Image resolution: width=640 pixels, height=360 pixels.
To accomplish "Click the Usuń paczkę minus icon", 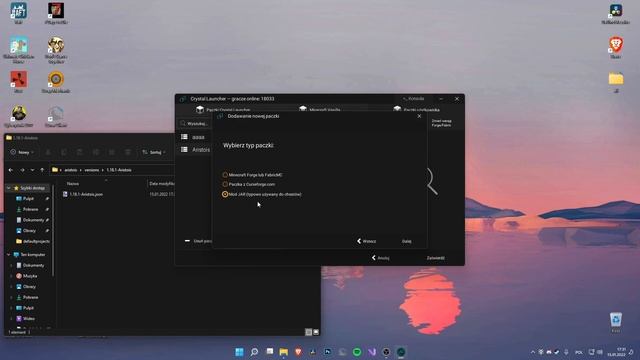I will click(x=187, y=241).
